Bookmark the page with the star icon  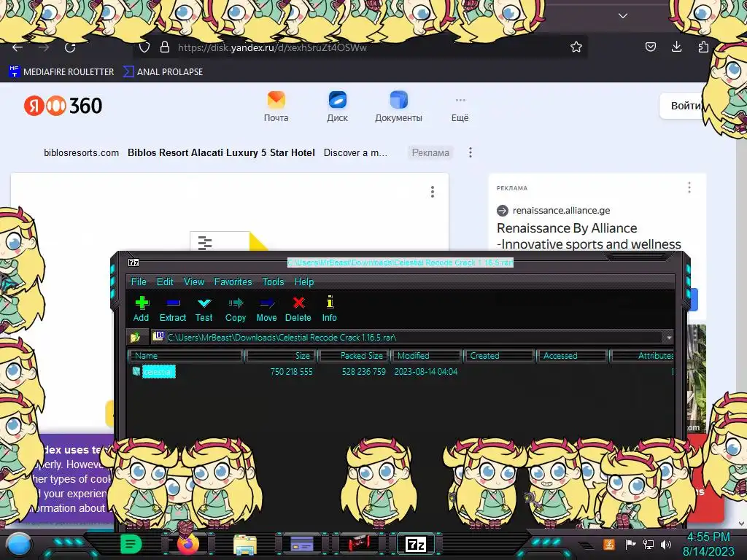pyautogui.click(x=576, y=47)
